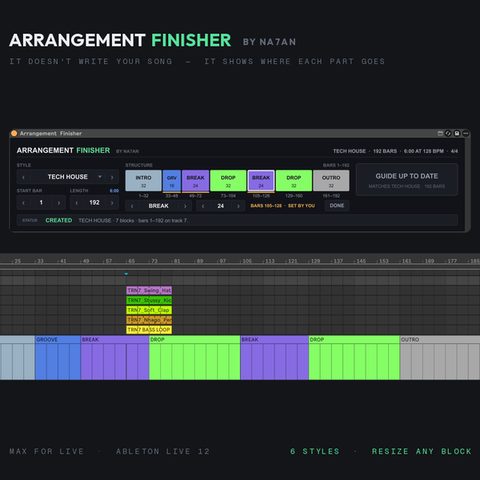480x480 pixels.
Task: Click the cyan playhead insert marker
Action: tap(126, 274)
